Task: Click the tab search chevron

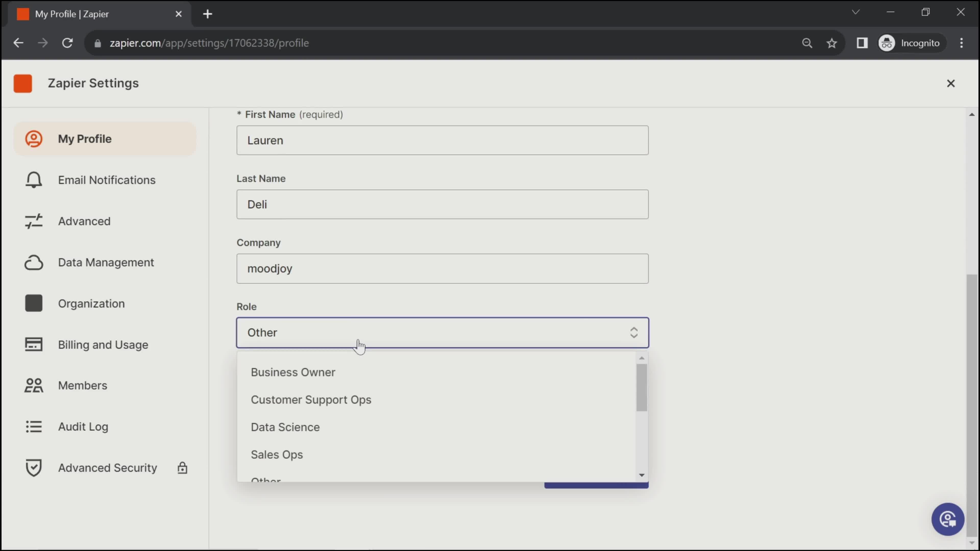Action: [x=856, y=12]
